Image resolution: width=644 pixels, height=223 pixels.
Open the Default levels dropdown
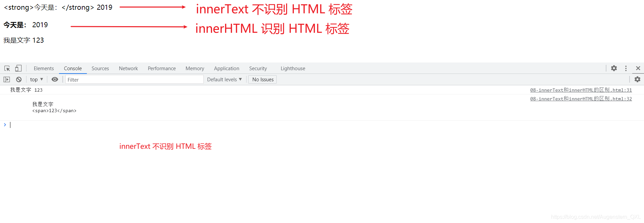coord(224,80)
